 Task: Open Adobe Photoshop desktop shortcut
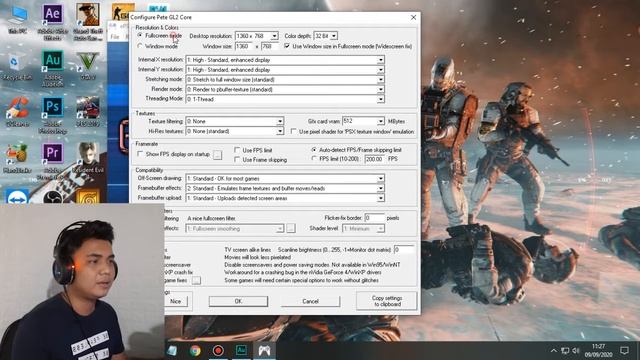pos(53,115)
